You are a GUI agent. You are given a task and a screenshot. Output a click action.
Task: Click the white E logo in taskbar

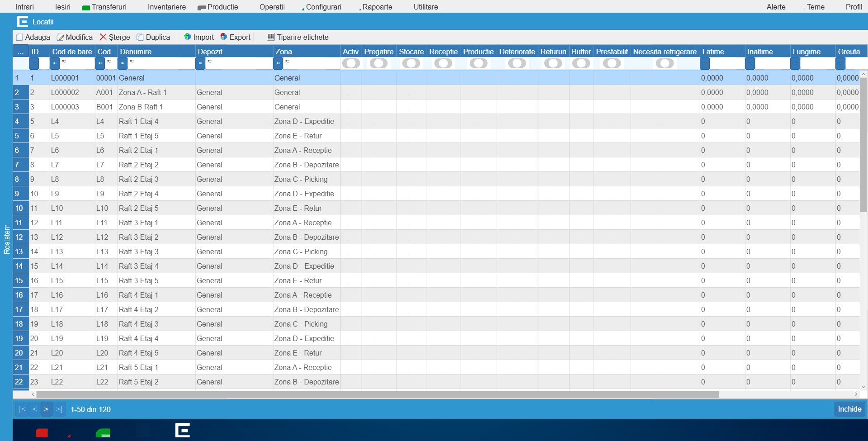(x=182, y=430)
